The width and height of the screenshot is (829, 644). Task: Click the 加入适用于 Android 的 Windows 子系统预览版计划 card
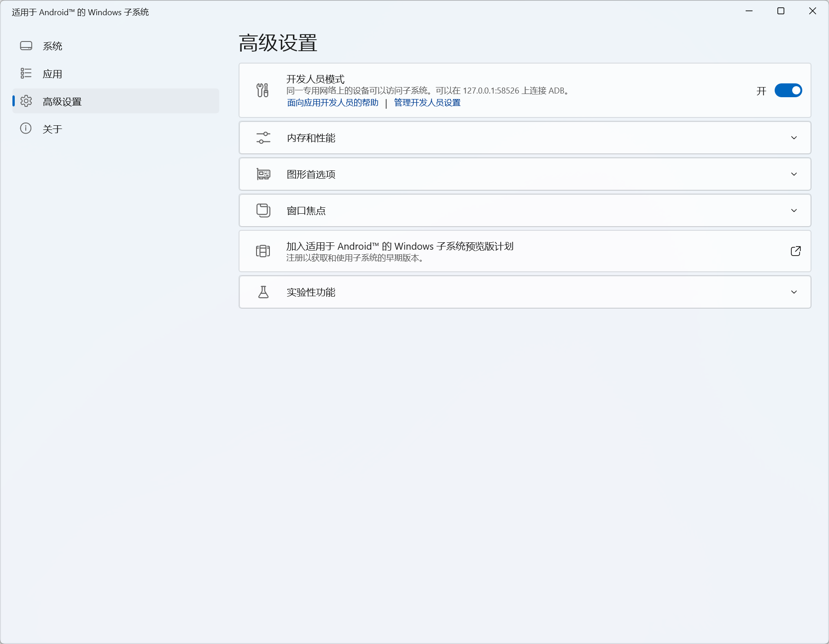[525, 251]
